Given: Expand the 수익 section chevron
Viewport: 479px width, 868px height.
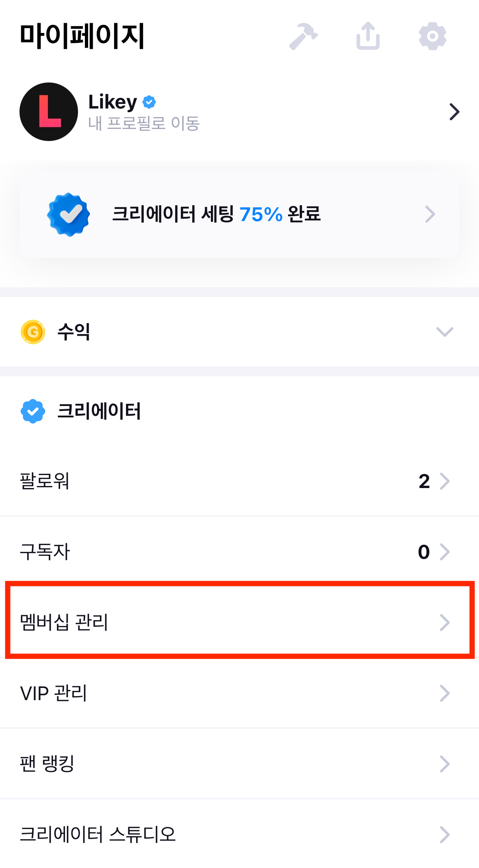Looking at the screenshot, I should [x=444, y=332].
